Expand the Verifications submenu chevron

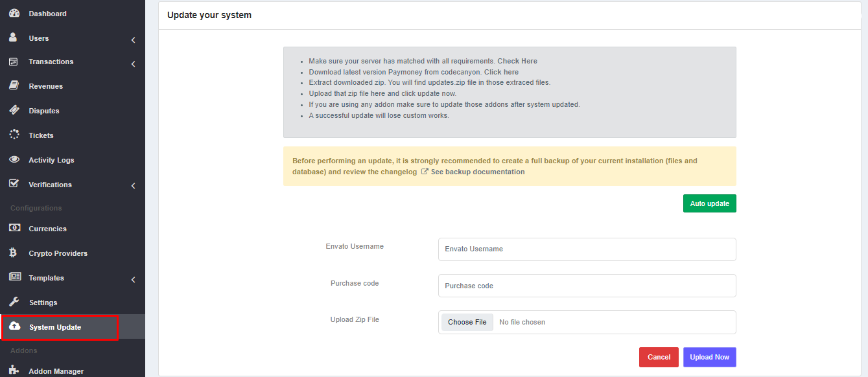pos(133,186)
